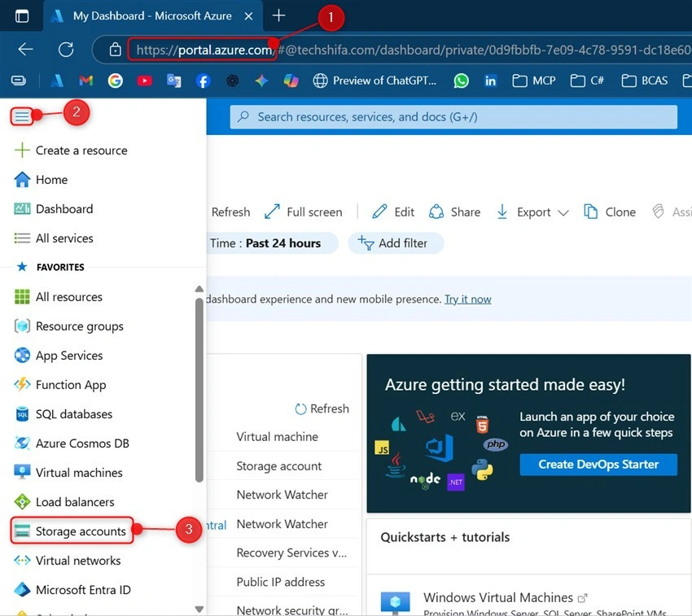Toggle the hamburger portal menu
The image size is (692, 616).
tap(22, 116)
